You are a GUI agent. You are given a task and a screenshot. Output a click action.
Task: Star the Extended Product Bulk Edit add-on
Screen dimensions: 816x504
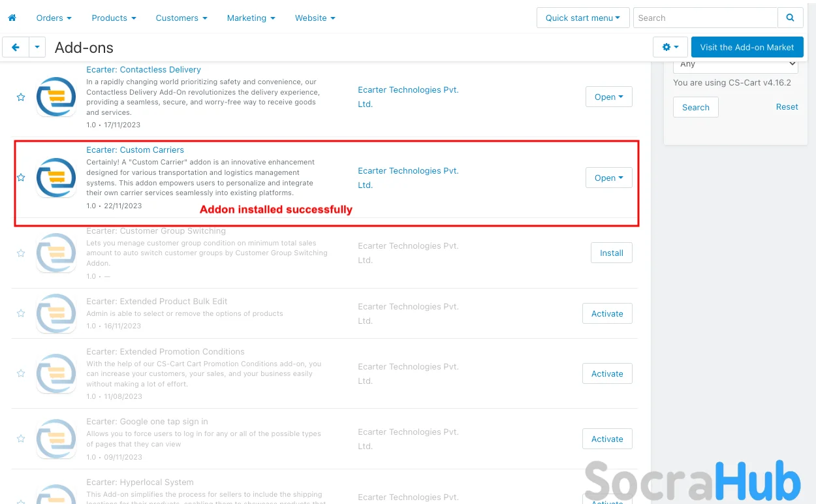(x=21, y=313)
